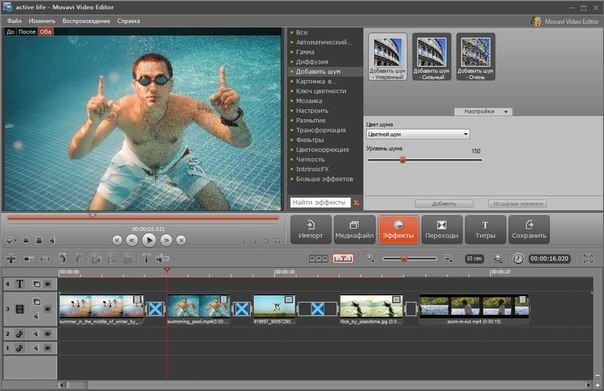Expand the display options dropdown below the preview
604x391 pixels.
pos(11,241)
